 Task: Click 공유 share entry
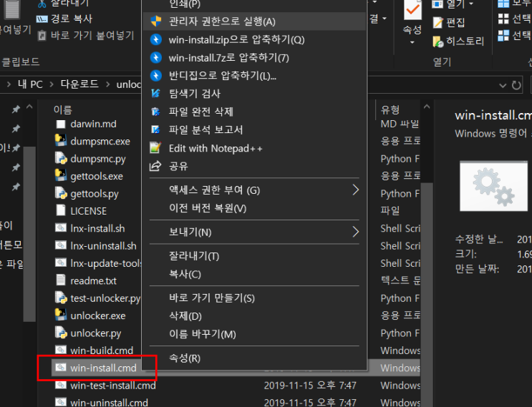click(x=254, y=166)
